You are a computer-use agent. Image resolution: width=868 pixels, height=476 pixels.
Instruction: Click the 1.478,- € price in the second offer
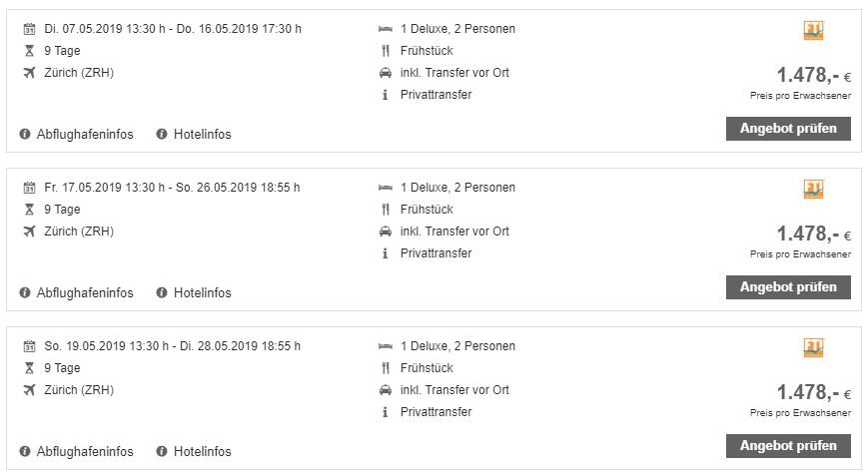(x=813, y=235)
